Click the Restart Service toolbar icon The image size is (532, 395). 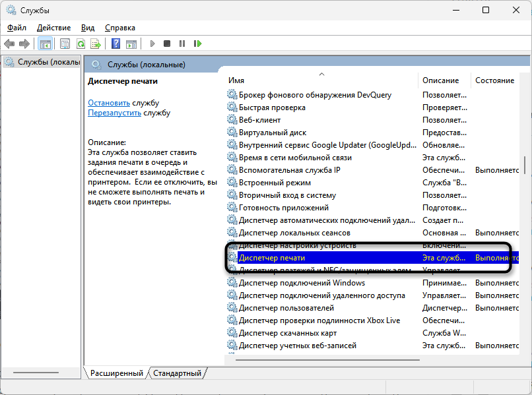[x=197, y=44]
